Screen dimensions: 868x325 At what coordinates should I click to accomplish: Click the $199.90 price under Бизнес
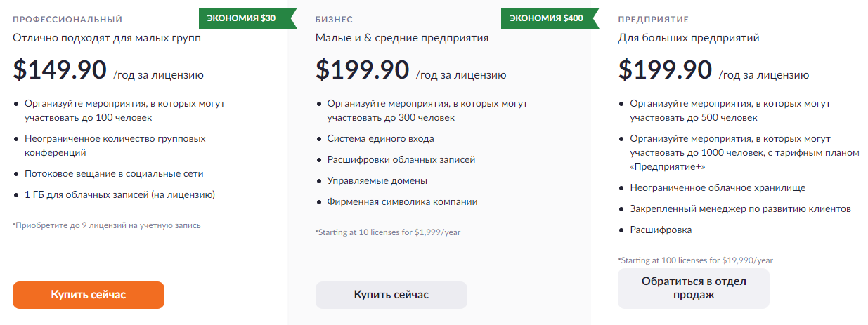coord(363,69)
